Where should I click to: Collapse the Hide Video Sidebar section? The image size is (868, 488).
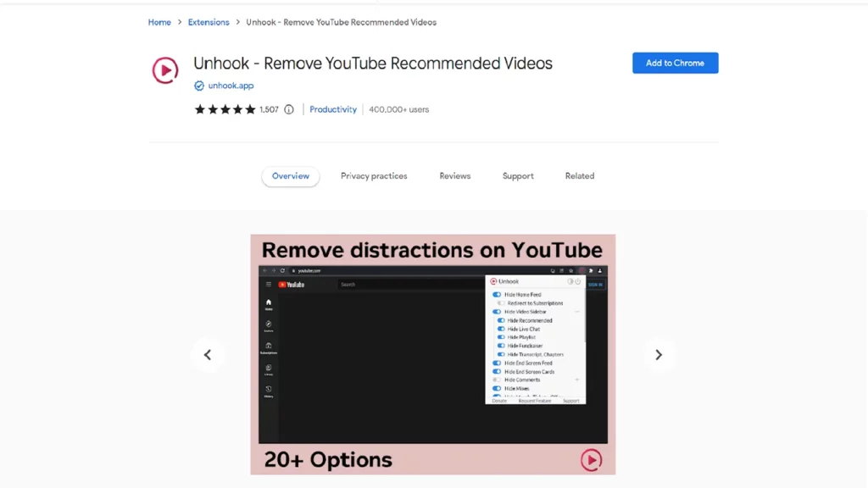[577, 312]
